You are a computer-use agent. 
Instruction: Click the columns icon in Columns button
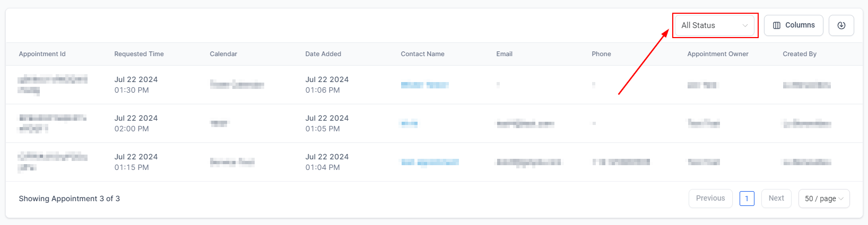(777, 25)
